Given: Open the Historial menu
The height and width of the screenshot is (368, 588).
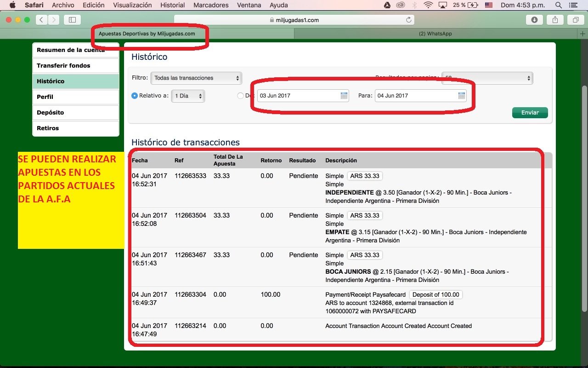Looking at the screenshot, I should coord(173,5).
